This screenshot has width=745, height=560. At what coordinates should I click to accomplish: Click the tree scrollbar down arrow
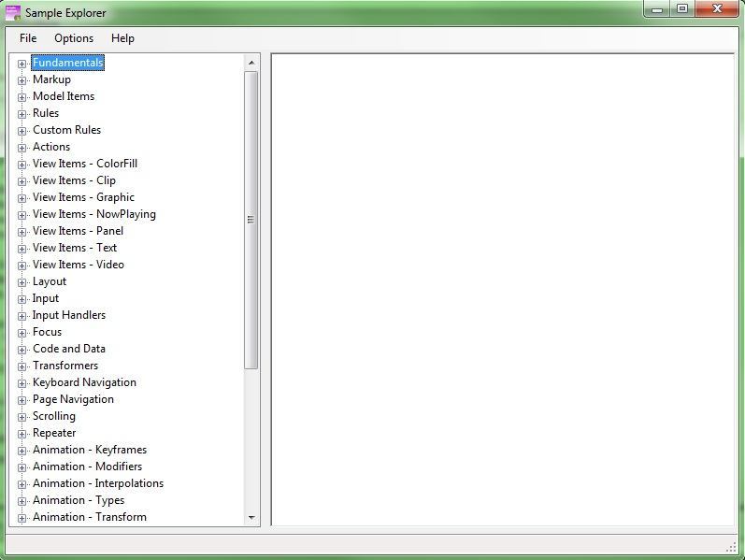click(251, 517)
